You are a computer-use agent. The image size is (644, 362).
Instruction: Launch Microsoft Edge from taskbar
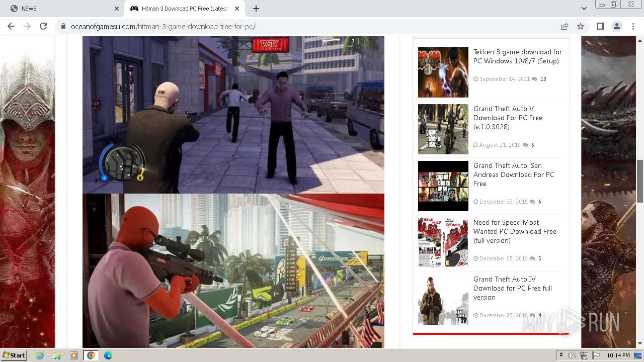[108, 355]
